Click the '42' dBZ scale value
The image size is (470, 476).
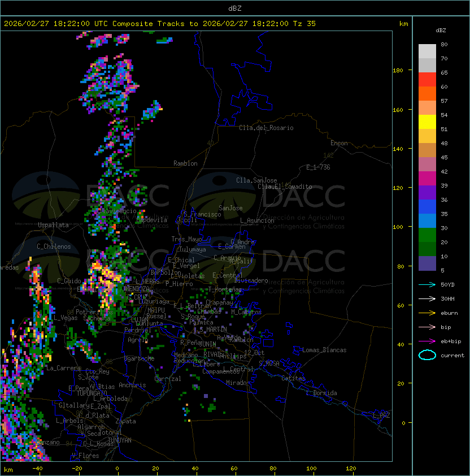coord(444,171)
